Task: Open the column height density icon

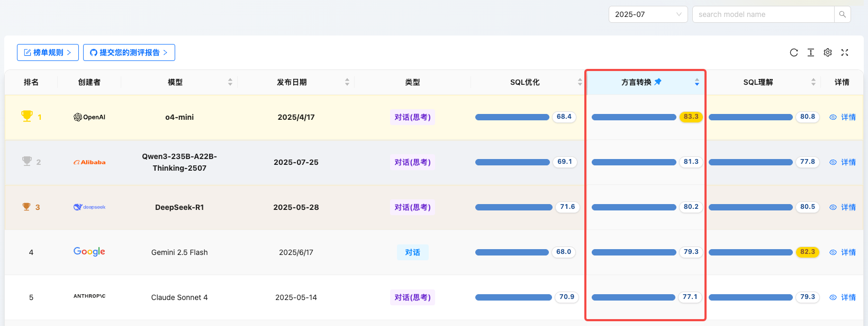Action: tap(811, 52)
